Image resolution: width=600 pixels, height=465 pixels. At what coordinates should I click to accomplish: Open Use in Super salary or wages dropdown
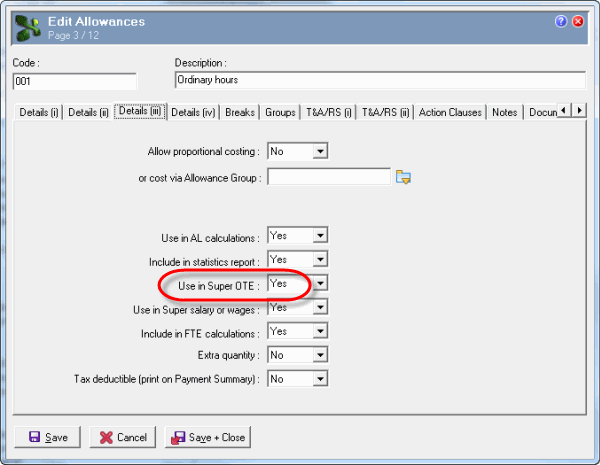[x=320, y=308]
